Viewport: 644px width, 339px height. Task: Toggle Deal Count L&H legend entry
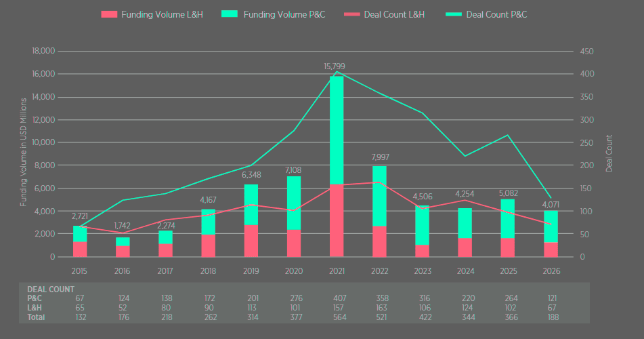point(385,14)
